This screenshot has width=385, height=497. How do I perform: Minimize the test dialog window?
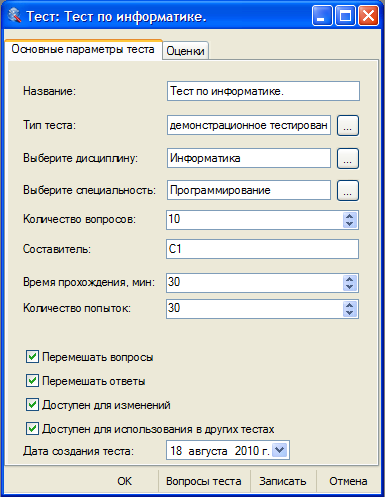point(322,16)
